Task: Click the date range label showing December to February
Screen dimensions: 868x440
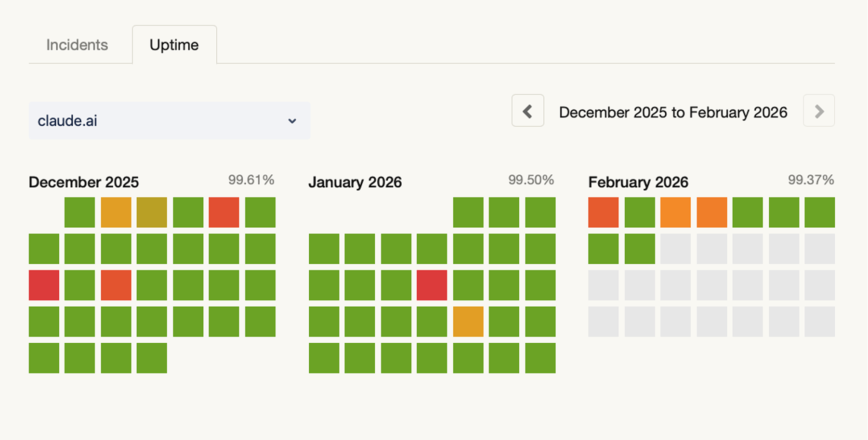Action: pos(673,112)
